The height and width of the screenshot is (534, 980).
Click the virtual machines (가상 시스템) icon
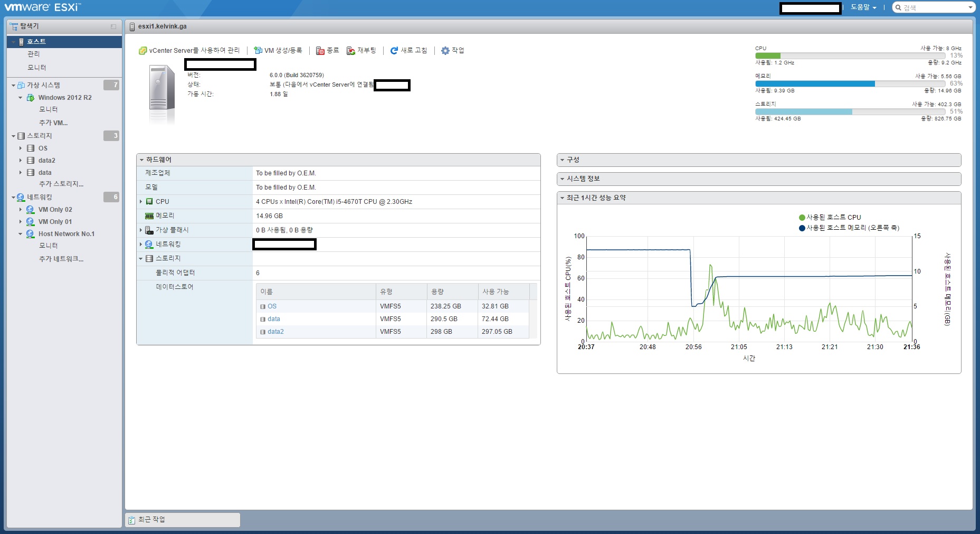[x=21, y=85]
